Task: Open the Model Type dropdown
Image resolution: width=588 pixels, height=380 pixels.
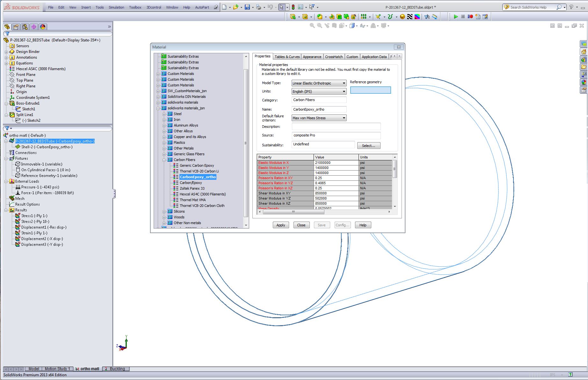Action: point(319,83)
